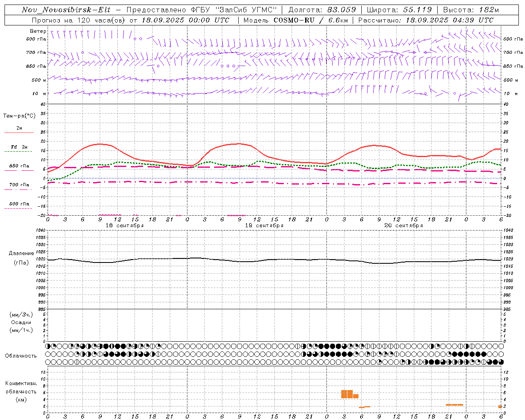The width and height of the screenshot is (525, 420).
Task: Select the longitude value 'Долгота: 83.059'
Action: (322, 10)
